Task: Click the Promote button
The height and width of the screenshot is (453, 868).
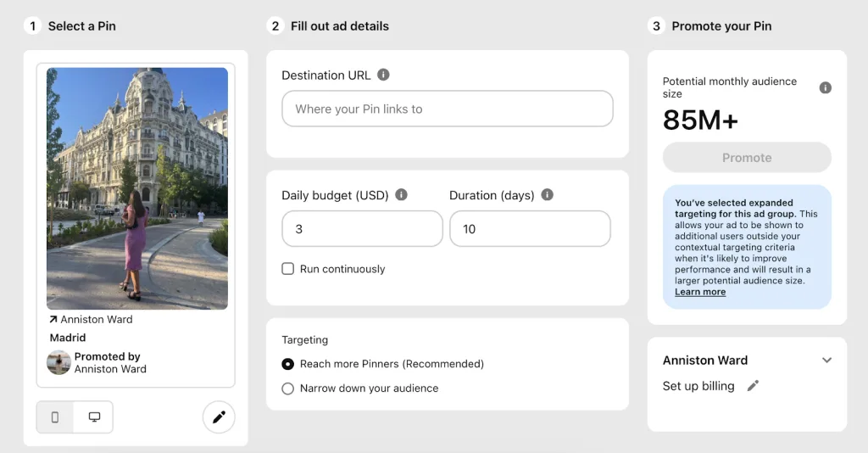Action: [747, 158]
